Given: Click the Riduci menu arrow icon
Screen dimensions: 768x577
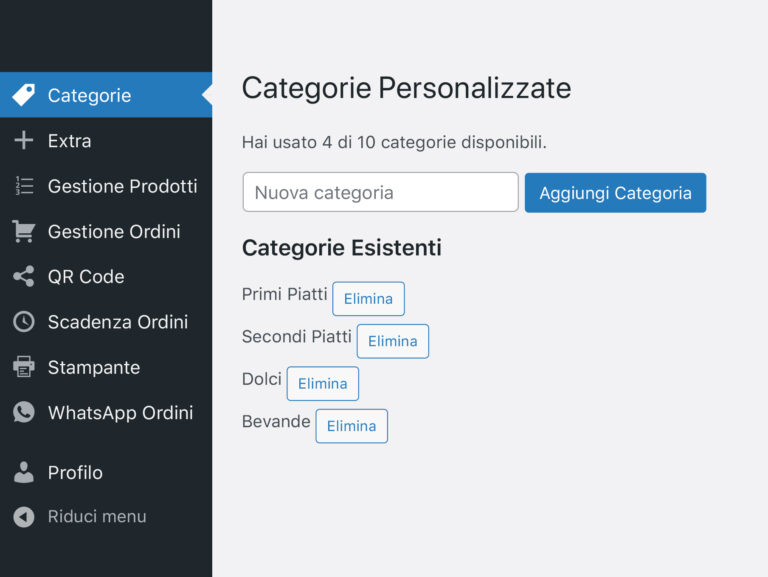Looking at the screenshot, I should (x=24, y=517).
